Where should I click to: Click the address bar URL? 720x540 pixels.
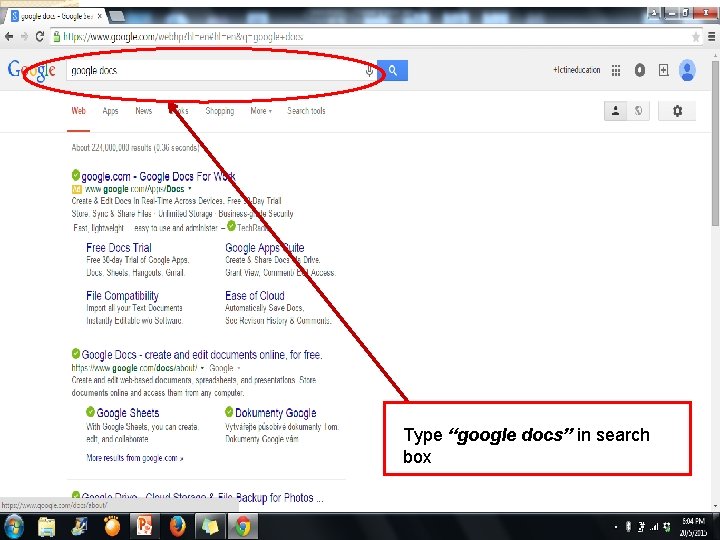pyautogui.click(x=183, y=37)
